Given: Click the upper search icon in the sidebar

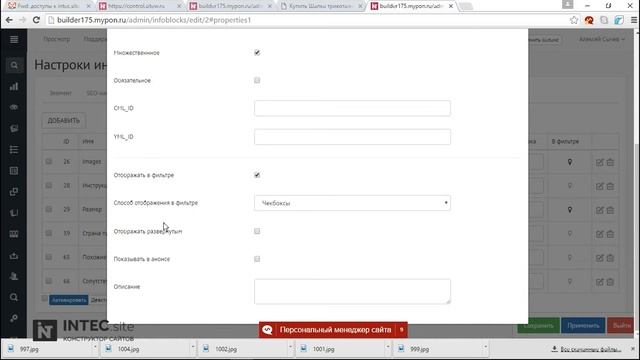Looking at the screenshot, I should (x=14, y=65).
